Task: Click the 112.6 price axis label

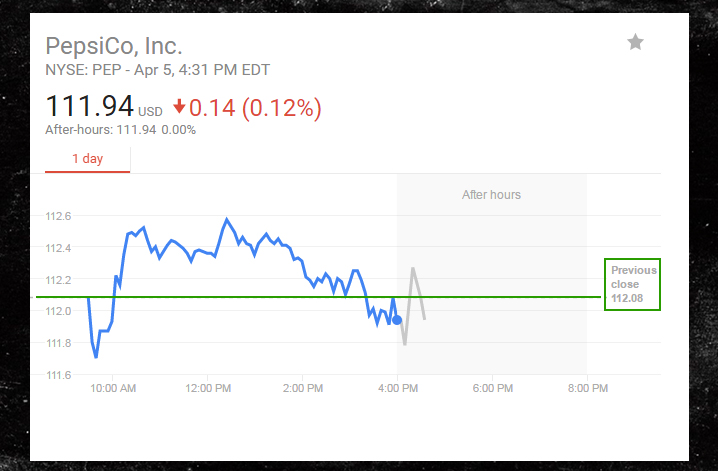Action: [59, 216]
